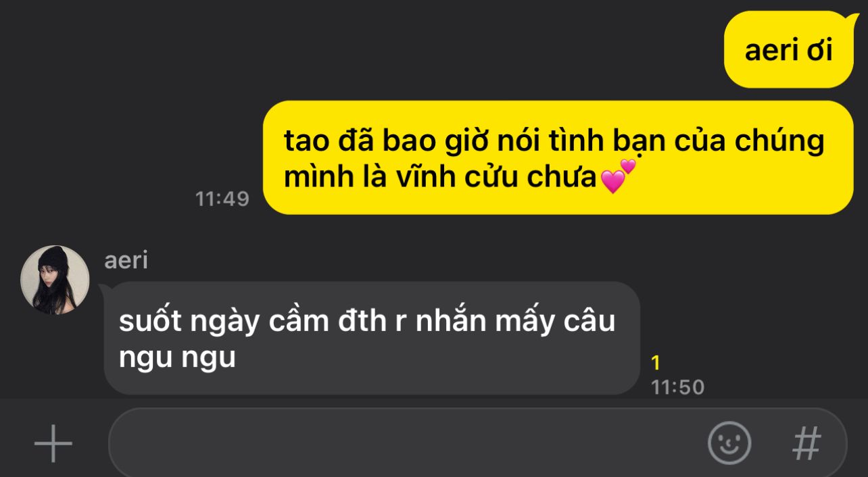View aeri's profile picture
868x477 pixels.
pyautogui.click(x=55, y=280)
